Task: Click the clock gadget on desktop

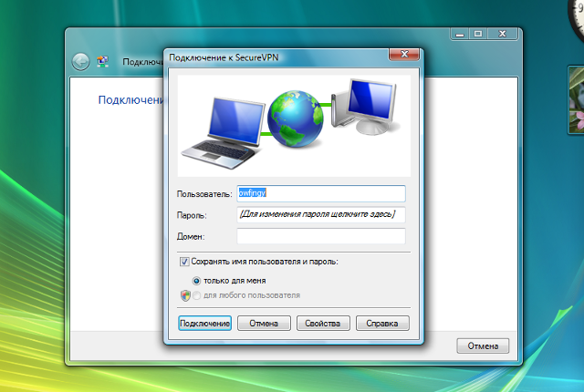Action: (x=578, y=18)
